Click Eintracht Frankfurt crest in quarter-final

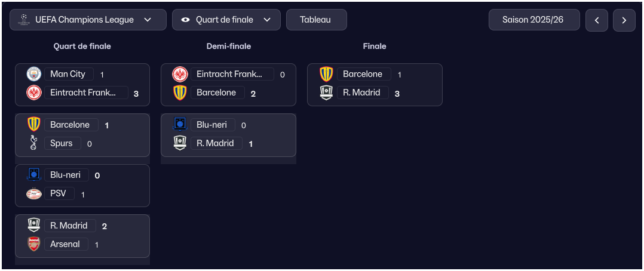point(34,93)
